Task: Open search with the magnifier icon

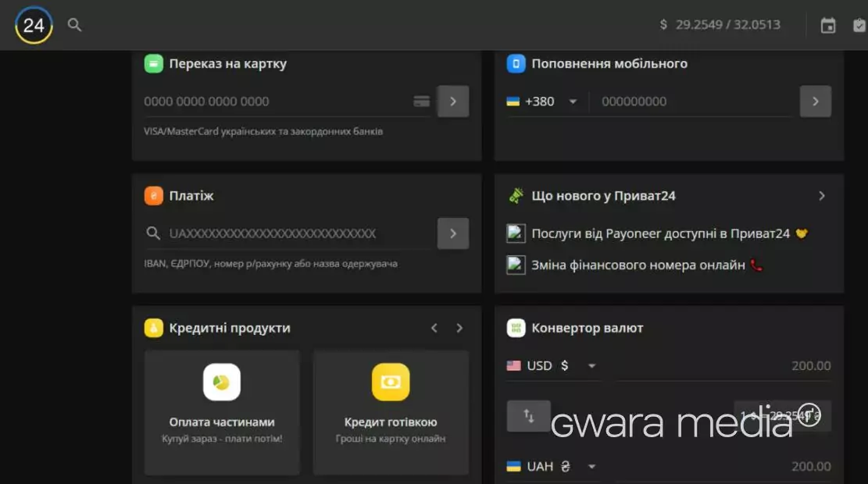Action: 74,25
